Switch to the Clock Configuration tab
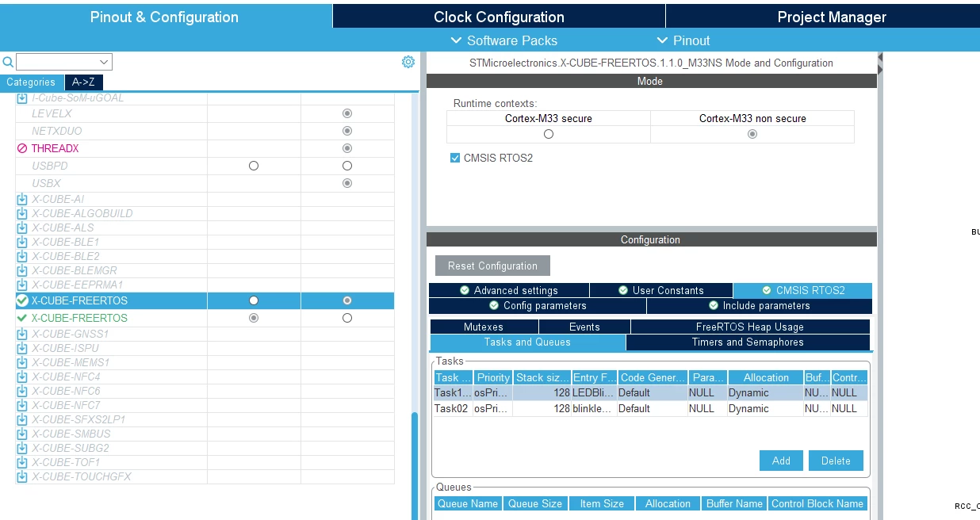This screenshot has height=520, width=980. pos(499,17)
